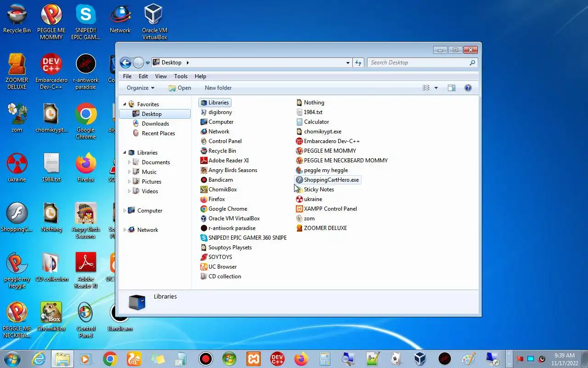Expand the Videos library node
This screenshot has width=588, height=368.
tap(129, 191)
